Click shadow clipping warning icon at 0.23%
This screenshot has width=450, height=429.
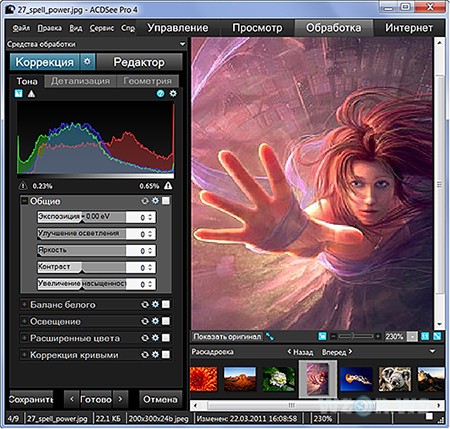(22, 186)
